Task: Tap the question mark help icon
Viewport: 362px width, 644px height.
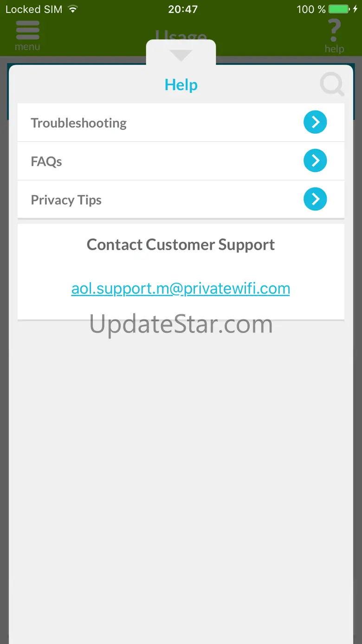Action: pyautogui.click(x=334, y=31)
